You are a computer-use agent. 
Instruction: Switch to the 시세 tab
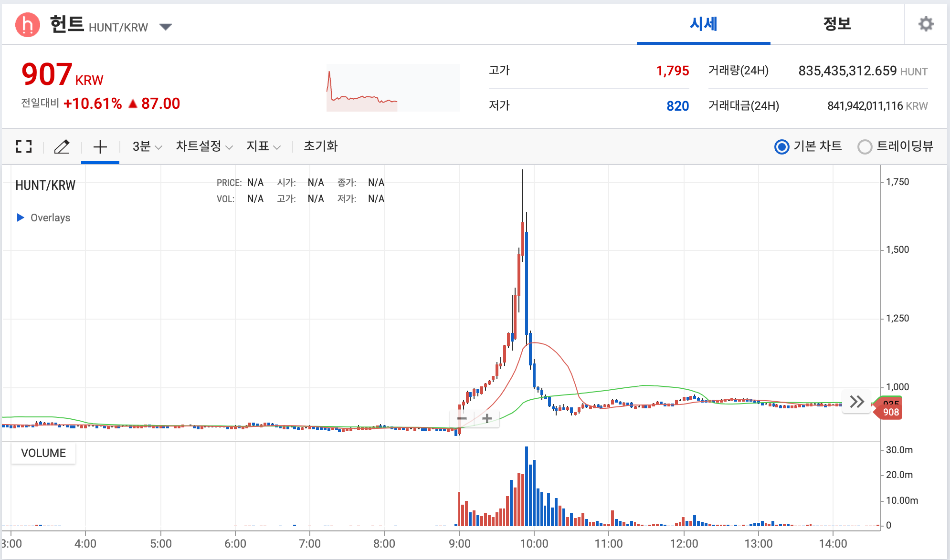pyautogui.click(x=703, y=24)
